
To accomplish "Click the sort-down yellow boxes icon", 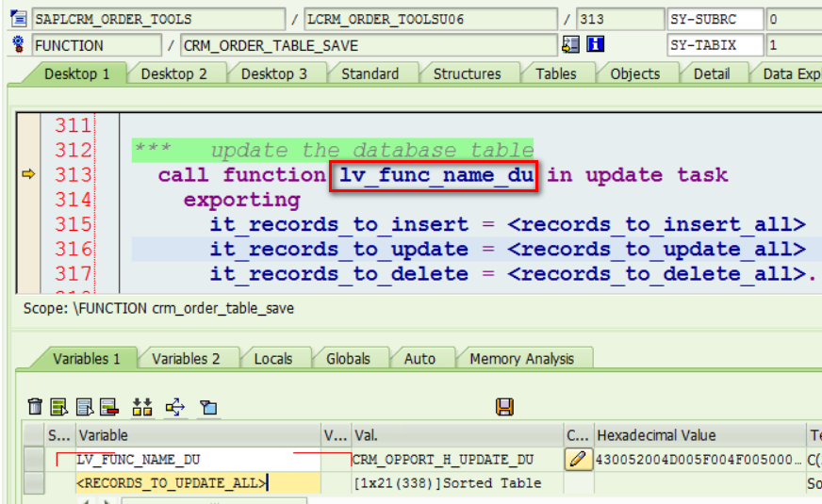I will tap(142, 407).
